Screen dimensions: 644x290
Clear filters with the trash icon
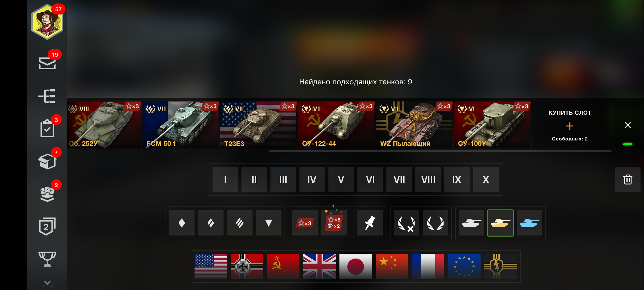(628, 179)
